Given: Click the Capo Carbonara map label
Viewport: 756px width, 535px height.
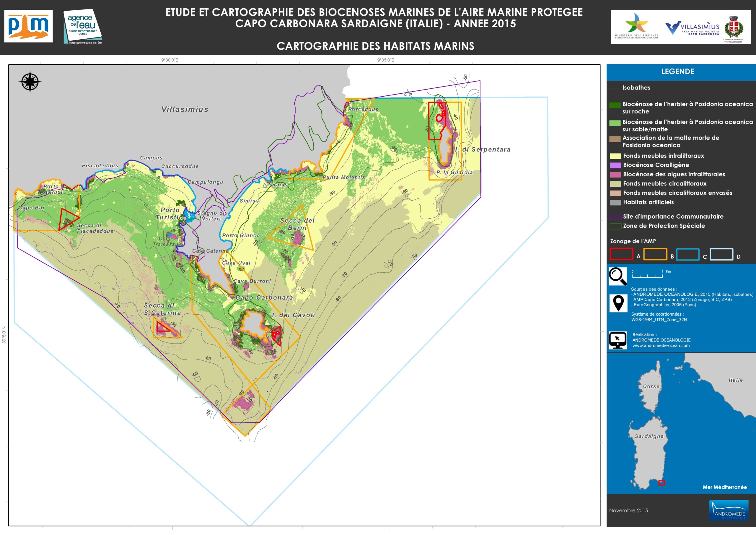Looking at the screenshot, I should coord(264,297).
